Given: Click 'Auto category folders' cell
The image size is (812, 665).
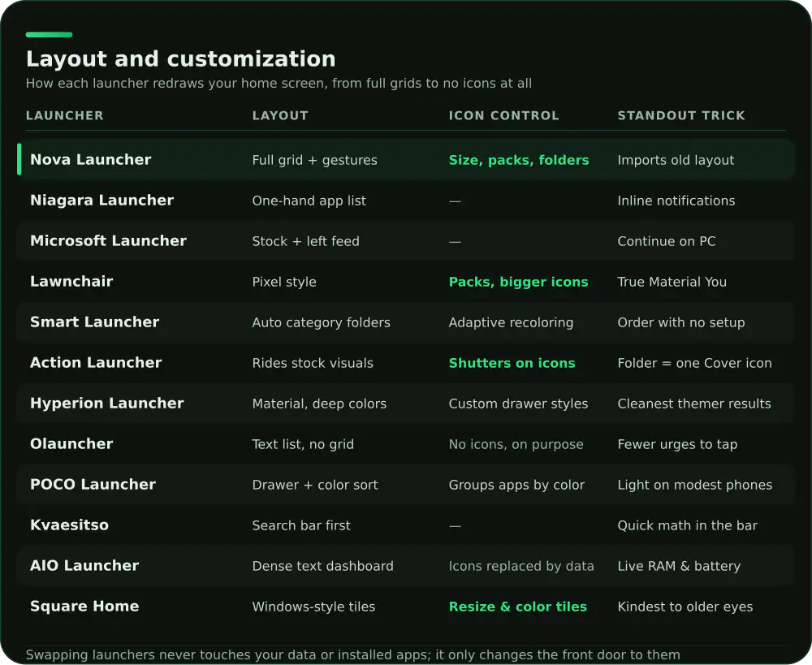Looking at the screenshot, I should click(321, 322).
